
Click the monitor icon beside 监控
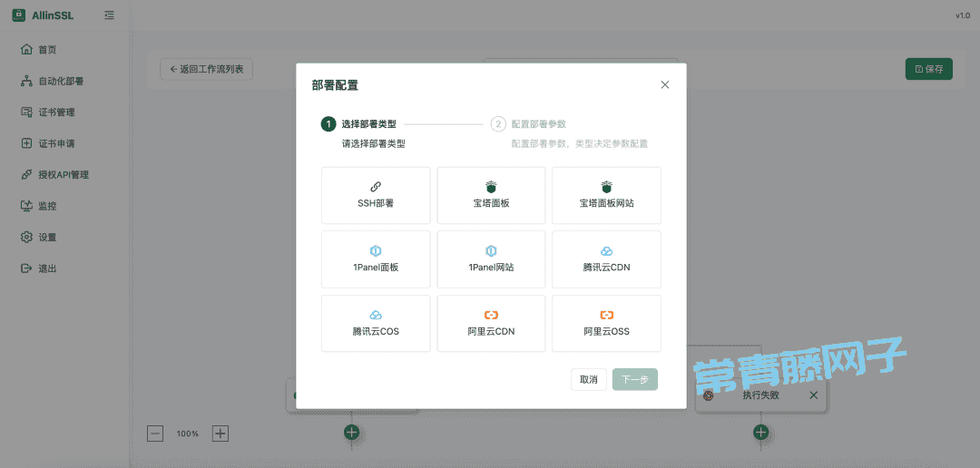pos(26,206)
